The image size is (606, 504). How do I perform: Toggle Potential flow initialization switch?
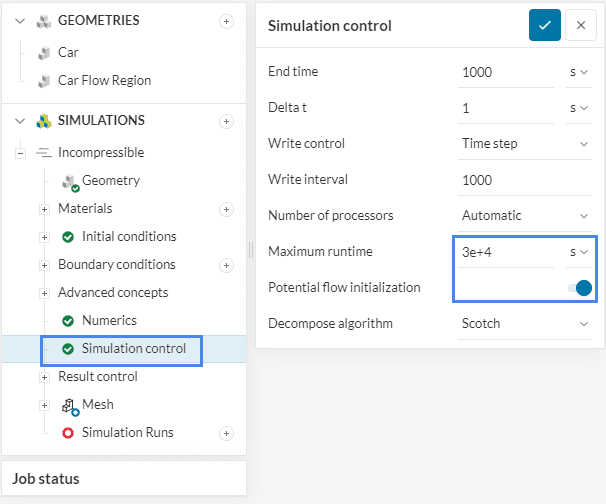579,288
